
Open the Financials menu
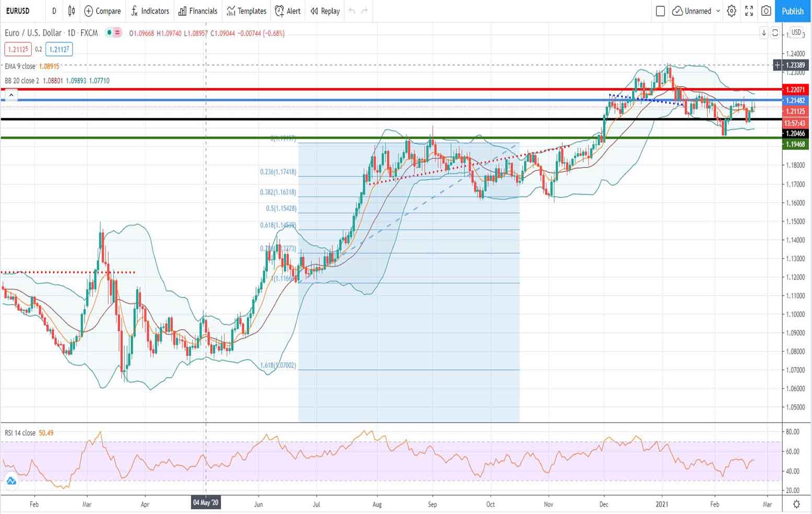pyautogui.click(x=198, y=11)
